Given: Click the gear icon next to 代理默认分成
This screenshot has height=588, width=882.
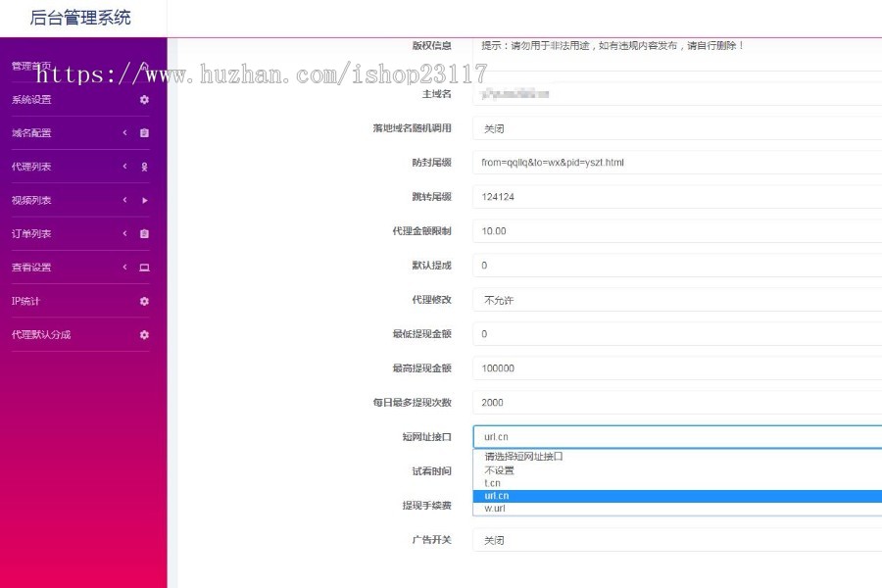Looking at the screenshot, I should (143, 334).
